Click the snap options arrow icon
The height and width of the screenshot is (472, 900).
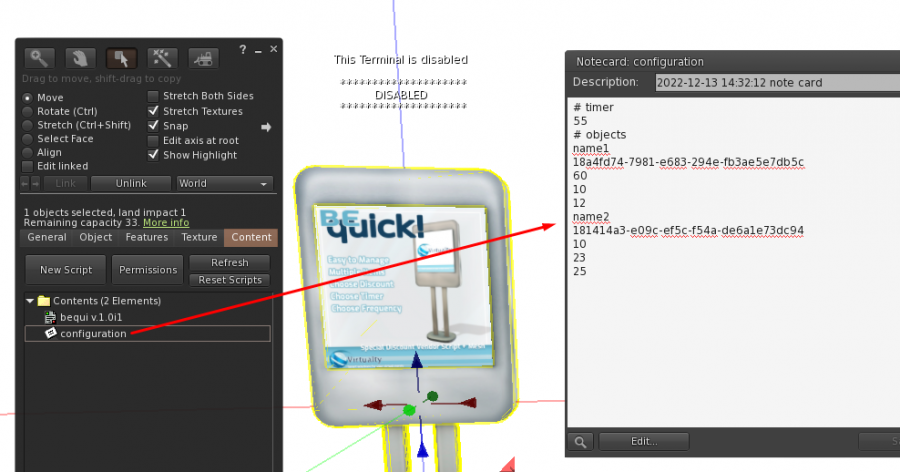tap(266, 127)
